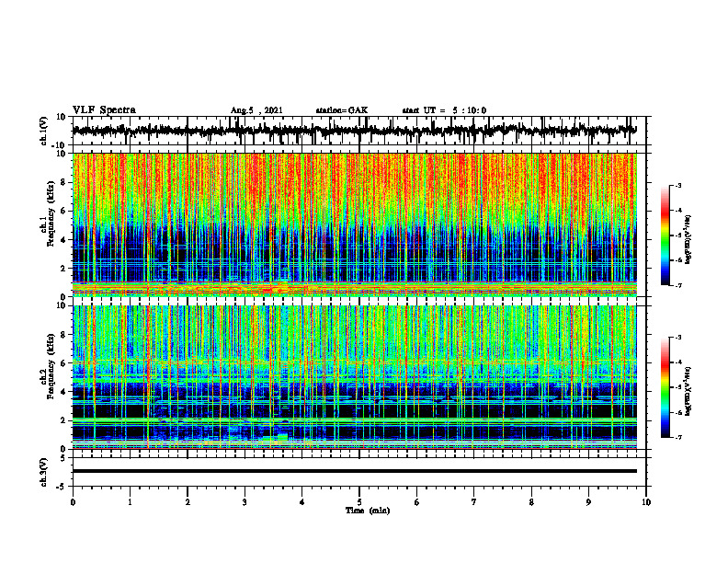Click the "-3" tick on ch.1 colorbar

click(x=678, y=185)
